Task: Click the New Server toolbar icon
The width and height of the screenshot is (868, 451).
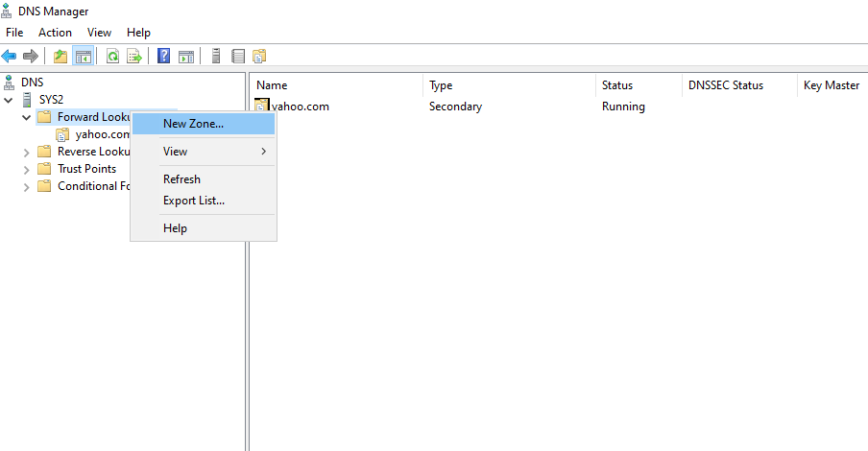Action: coord(216,56)
